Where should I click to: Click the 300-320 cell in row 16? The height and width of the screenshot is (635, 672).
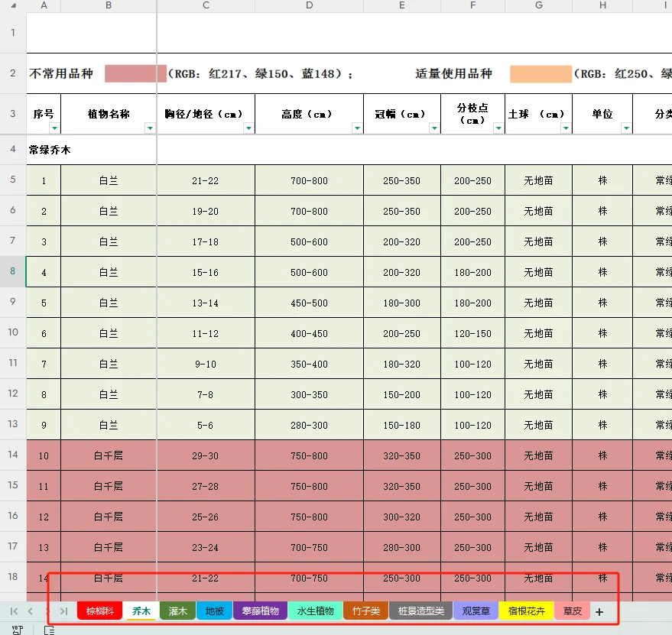pos(402,517)
